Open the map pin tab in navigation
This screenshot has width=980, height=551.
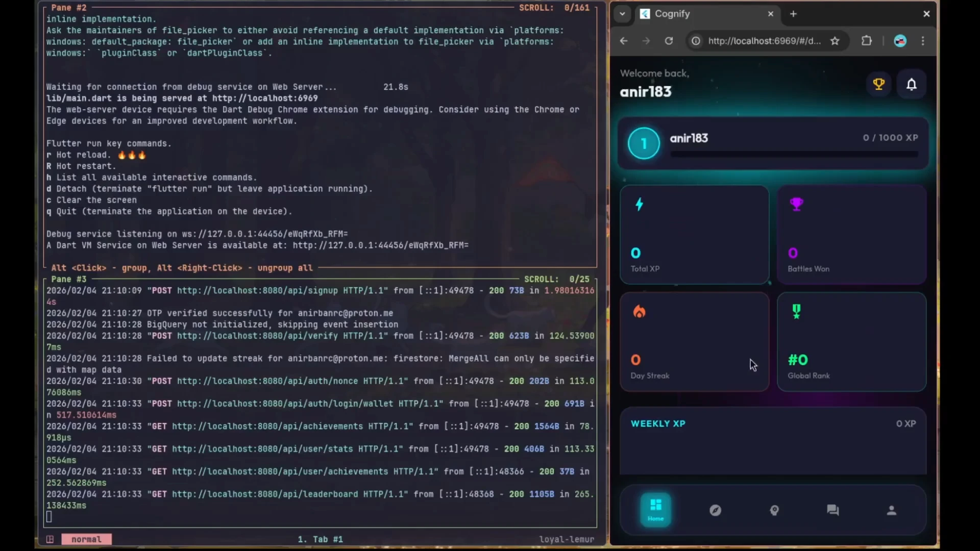point(774,510)
